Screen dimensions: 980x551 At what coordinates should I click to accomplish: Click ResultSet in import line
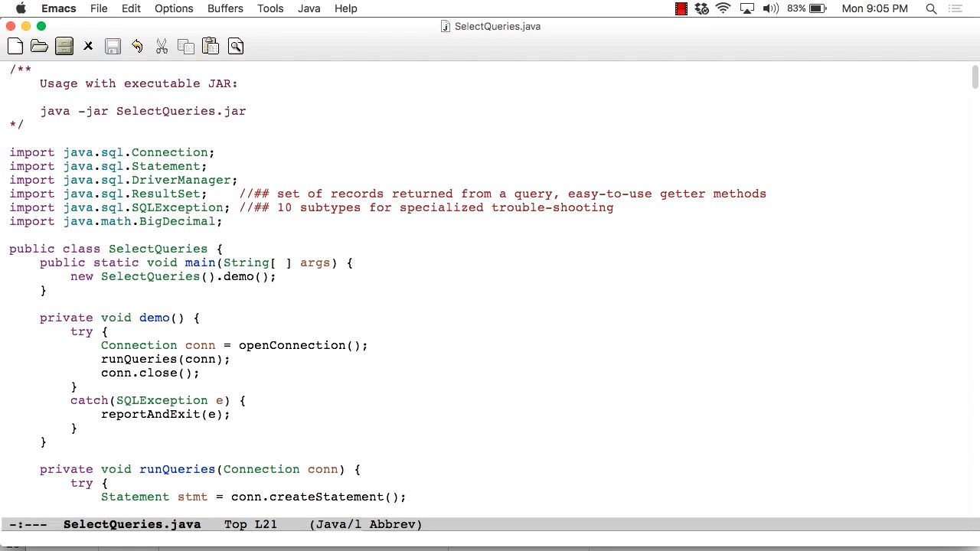click(165, 194)
